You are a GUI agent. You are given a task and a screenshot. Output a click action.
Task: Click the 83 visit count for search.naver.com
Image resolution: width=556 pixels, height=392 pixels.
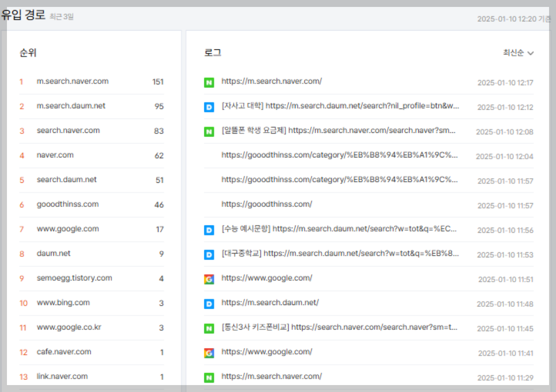[159, 131]
